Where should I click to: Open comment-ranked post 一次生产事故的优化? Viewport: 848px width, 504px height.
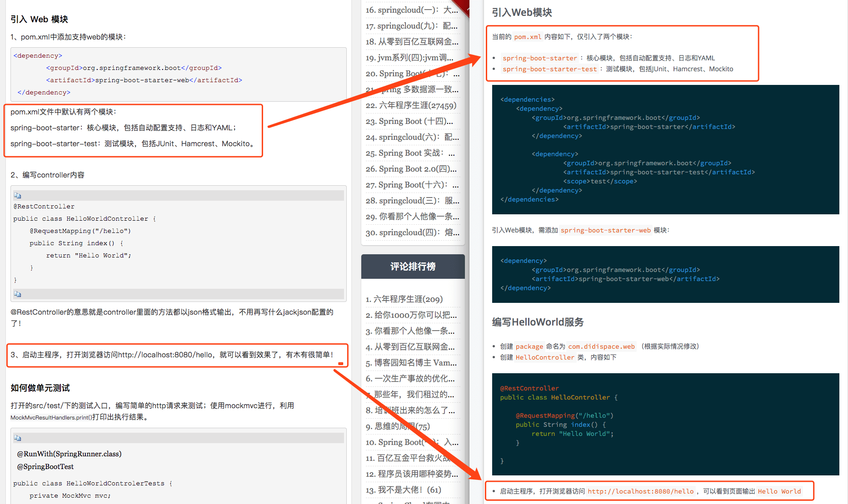coord(410,379)
